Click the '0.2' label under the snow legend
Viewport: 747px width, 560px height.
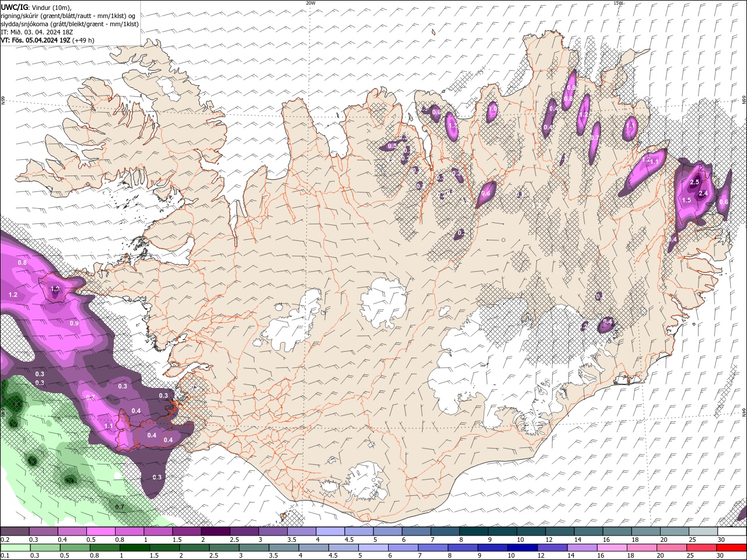click(5, 540)
